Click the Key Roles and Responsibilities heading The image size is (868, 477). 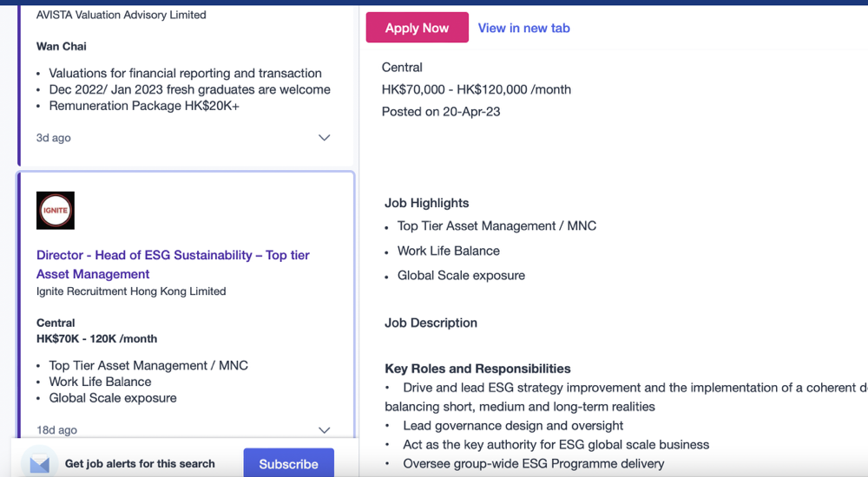tap(477, 369)
